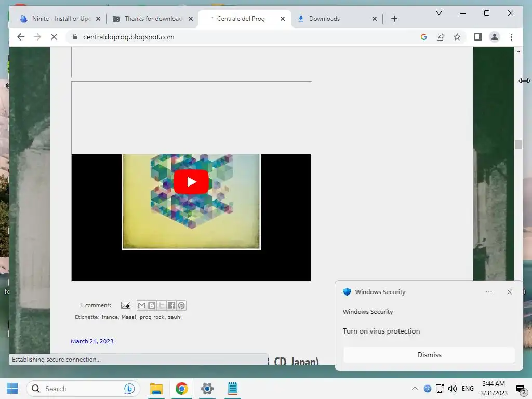Open the france label link
Screen dimensions: 532x399
point(110,317)
